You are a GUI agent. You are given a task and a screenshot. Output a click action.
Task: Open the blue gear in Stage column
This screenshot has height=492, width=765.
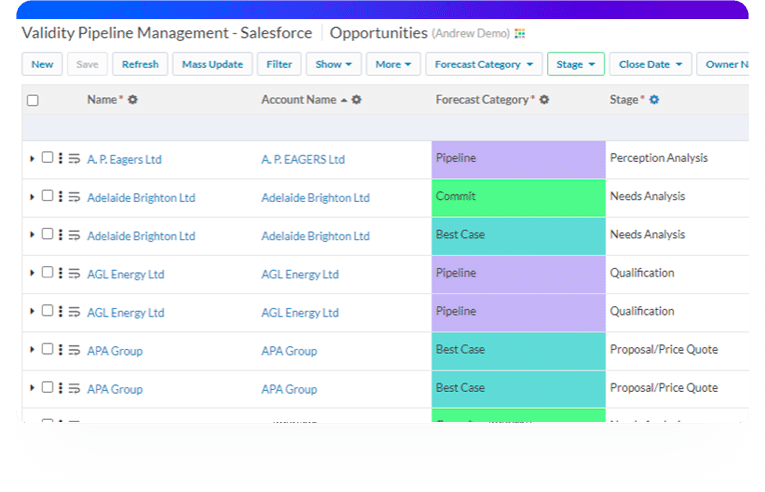[x=654, y=100]
